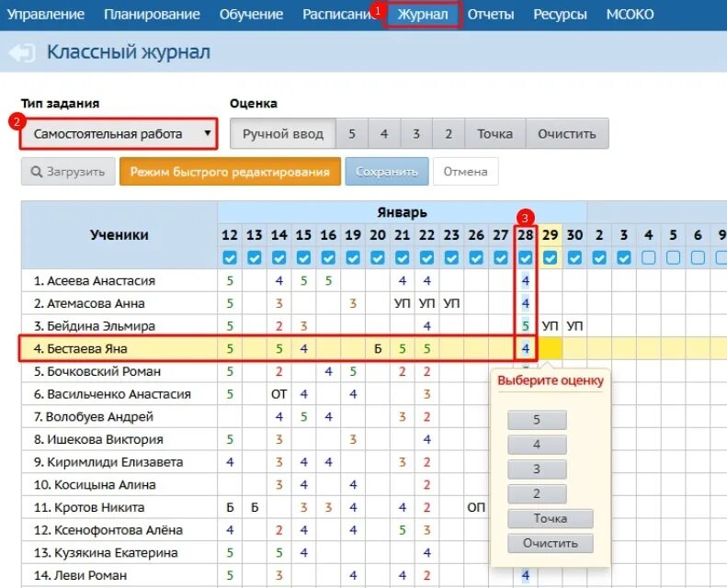This screenshot has height=588, width=727.
Task: Open the МСОКО menu
Action: [x=630, y=15]
